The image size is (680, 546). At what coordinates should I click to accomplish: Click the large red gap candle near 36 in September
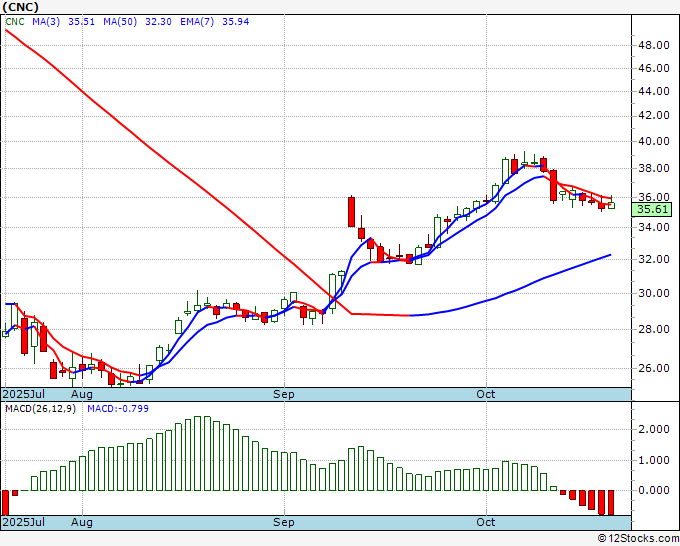tap(351, 212)
